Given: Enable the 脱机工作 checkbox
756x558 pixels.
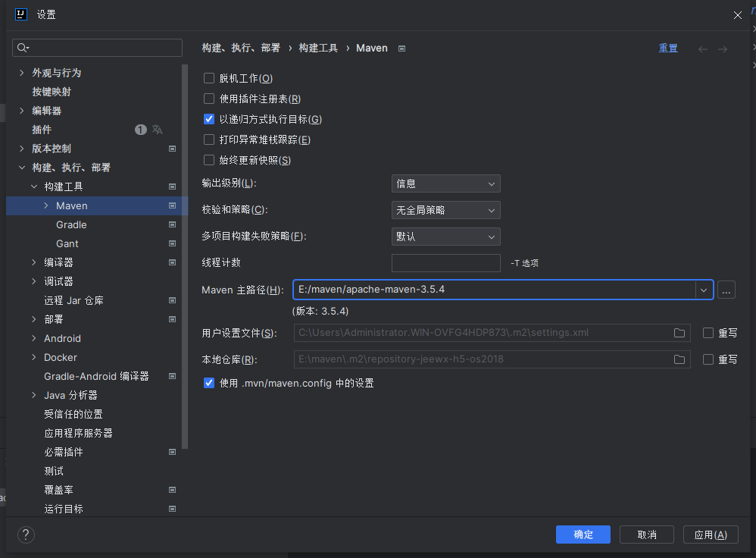Looking at the screenshot, I should pos(209,78).
